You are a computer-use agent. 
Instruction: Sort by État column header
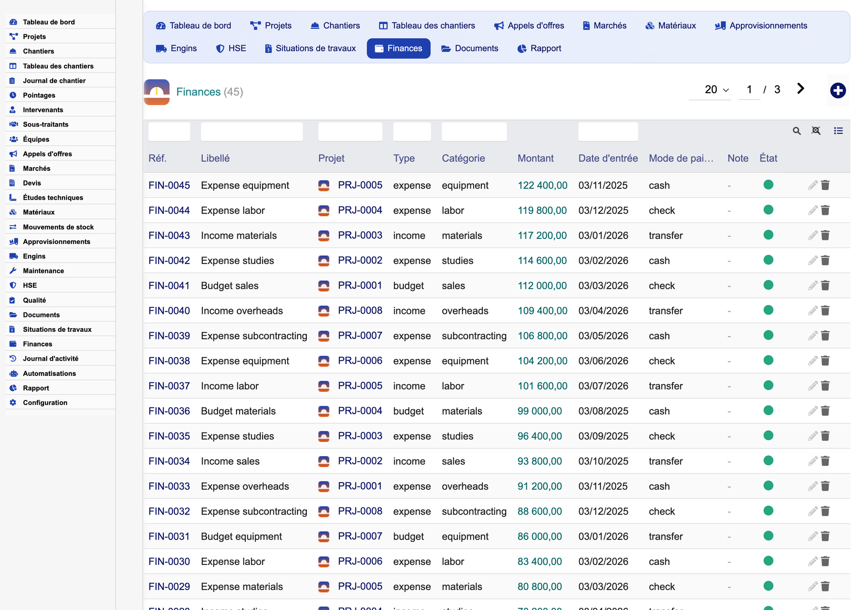[768, 158]
